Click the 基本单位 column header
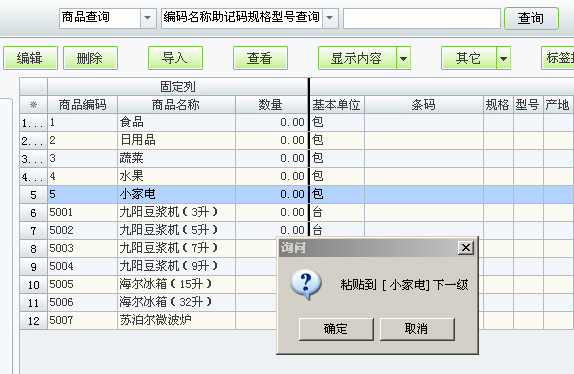The height and width of the screenshot is (374, 574). pyautogui.click(x=337, y=105)
